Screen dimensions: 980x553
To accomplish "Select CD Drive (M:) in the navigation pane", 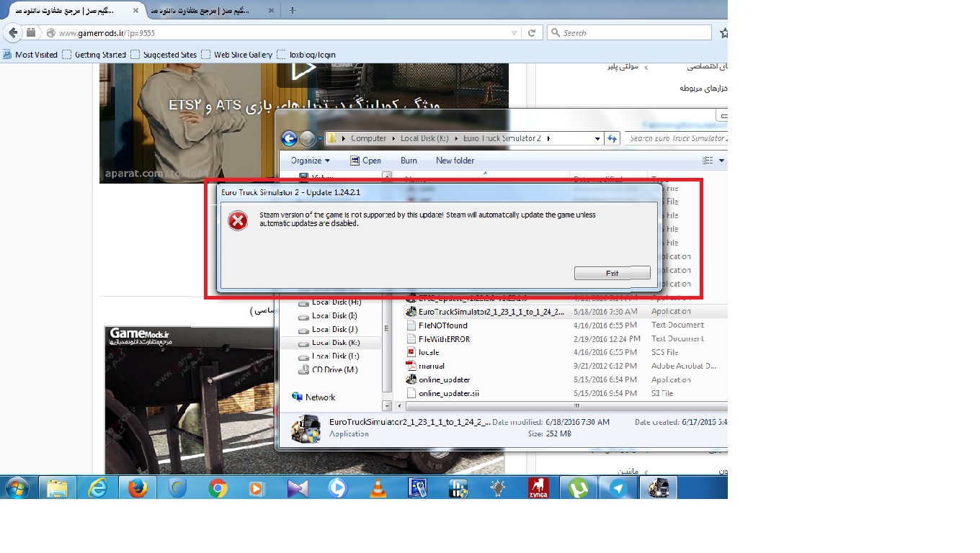I will point(334,370).
